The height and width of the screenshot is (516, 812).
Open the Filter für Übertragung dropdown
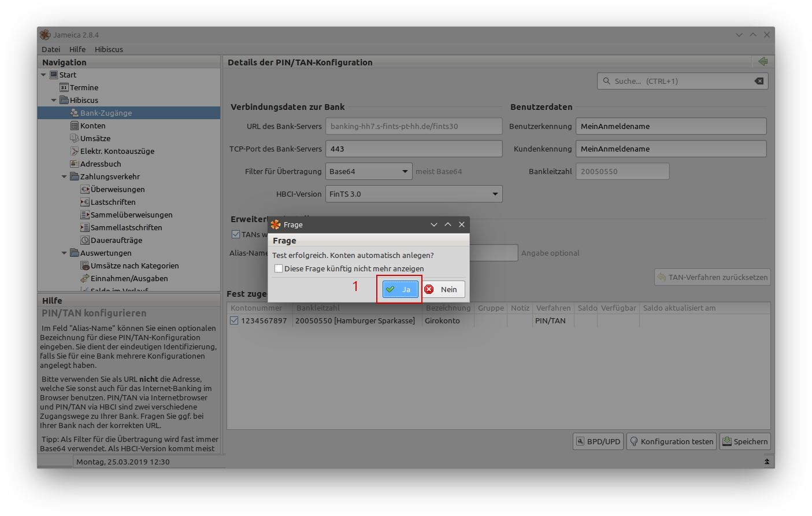coord(369,171)
